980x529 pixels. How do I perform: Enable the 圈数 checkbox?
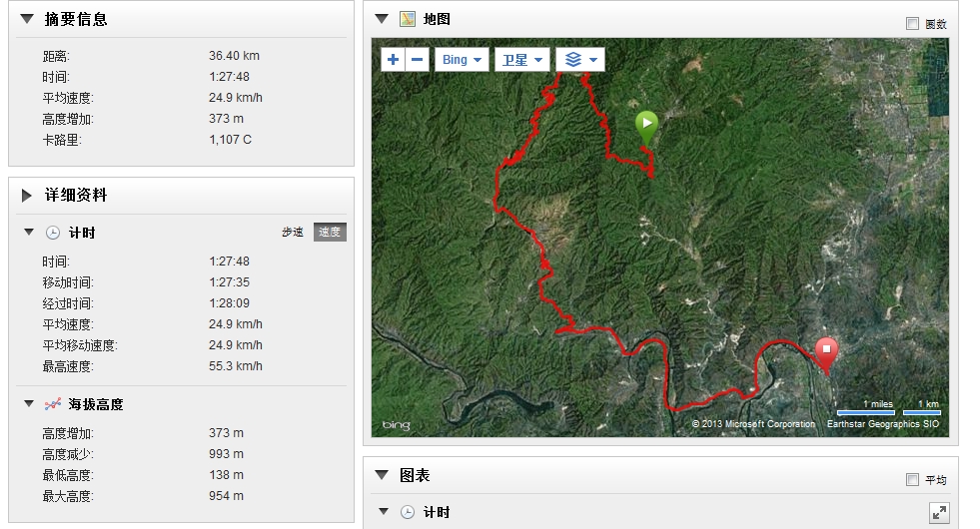[912, 24]
